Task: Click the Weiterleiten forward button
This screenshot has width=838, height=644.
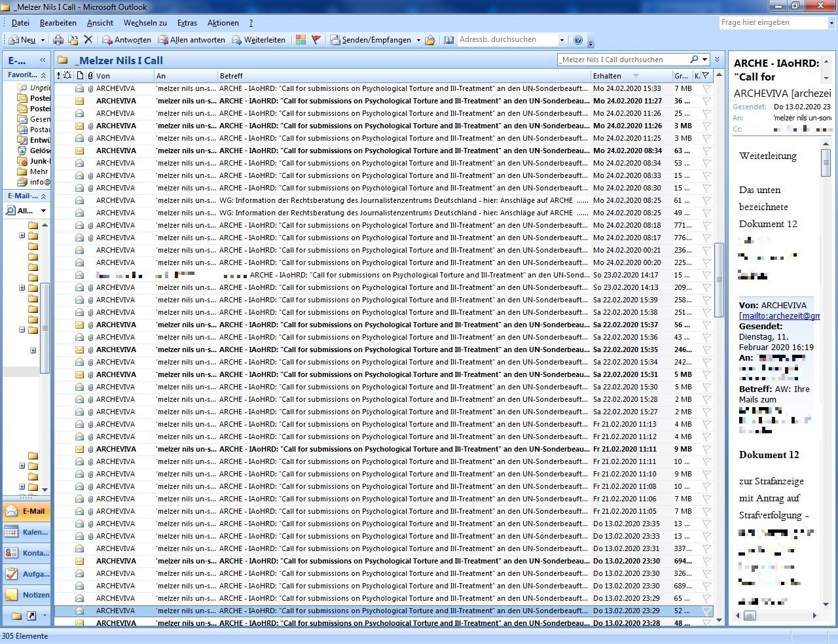Action: (259, 40)
